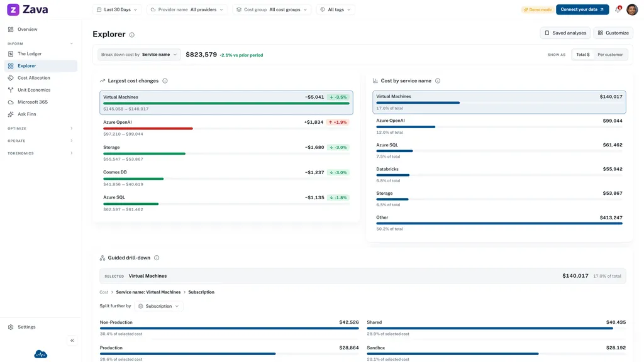Screen dimensions: 644x362
Task: Click The Ledger icon in sidebar
Action: [x=11, y=54]
